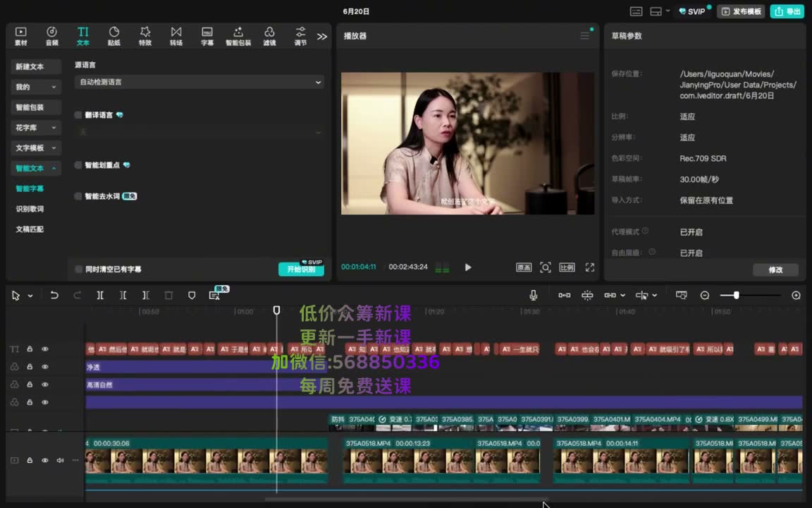The height and width of the screenshot is (508, 812).
Task: Open the layout switcher dropdown in title bar
Action: point(659,11)
